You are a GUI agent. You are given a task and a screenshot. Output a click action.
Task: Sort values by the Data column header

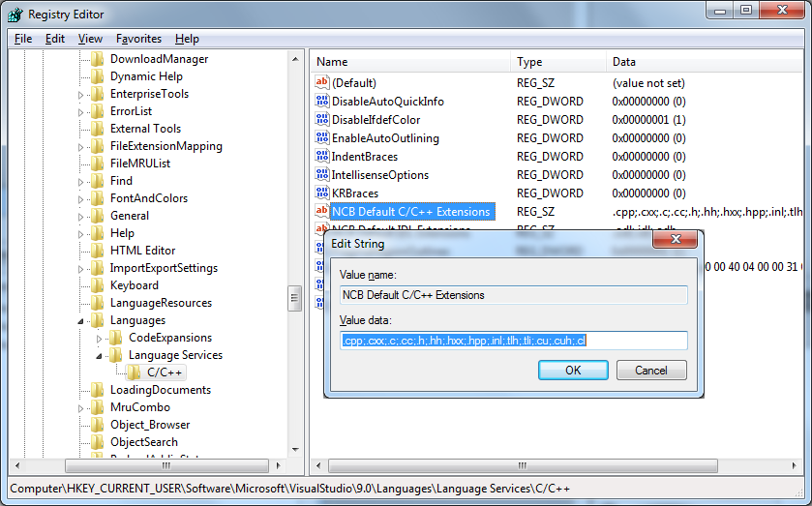click(705, 62)
